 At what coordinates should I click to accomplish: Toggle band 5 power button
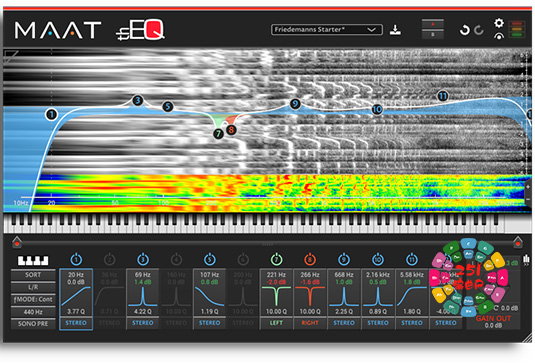(209, 260)
